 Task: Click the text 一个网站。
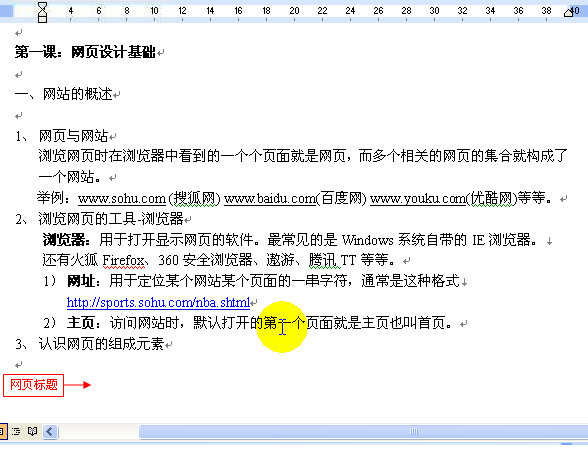click(x=70, y=177)
